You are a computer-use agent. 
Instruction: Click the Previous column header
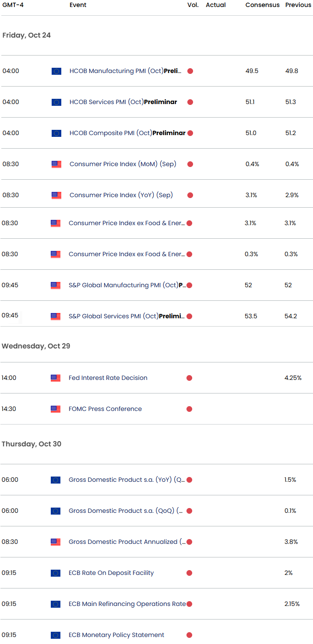coord(298,5)
